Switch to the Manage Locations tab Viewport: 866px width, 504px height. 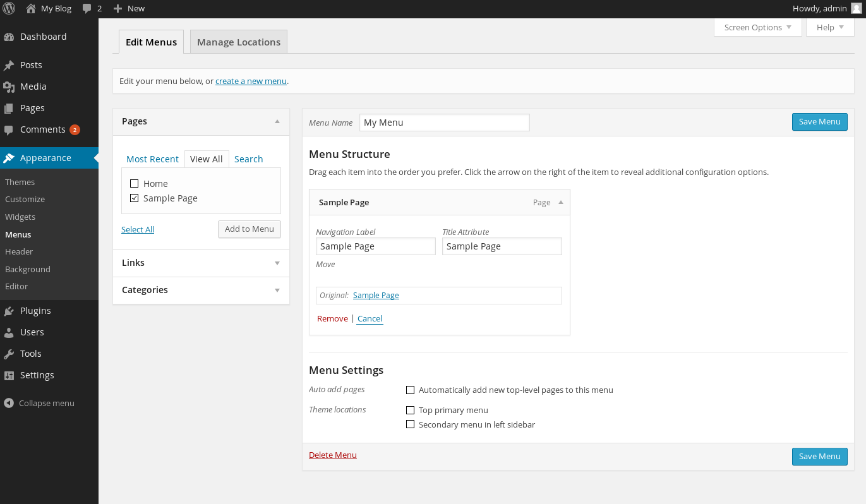pos(238,42)
